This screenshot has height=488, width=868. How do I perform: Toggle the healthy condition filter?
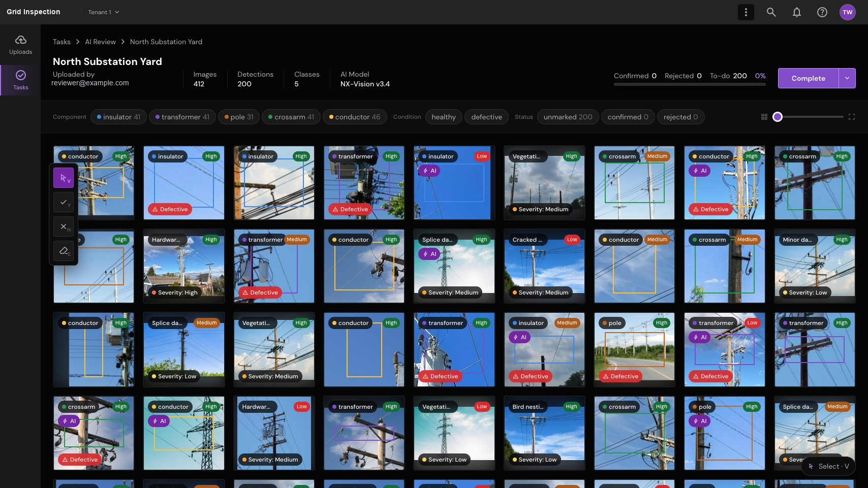click(444, 117)
